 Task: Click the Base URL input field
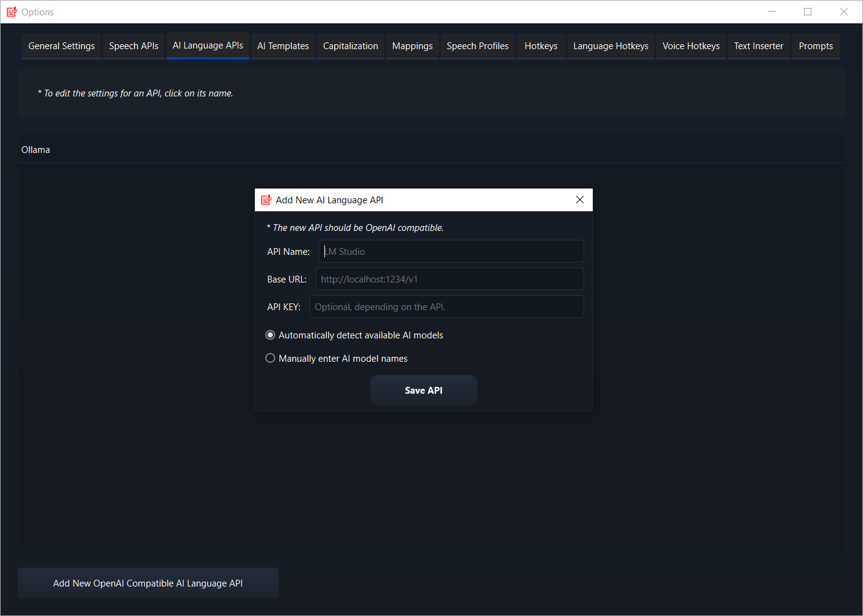(449, 278)
